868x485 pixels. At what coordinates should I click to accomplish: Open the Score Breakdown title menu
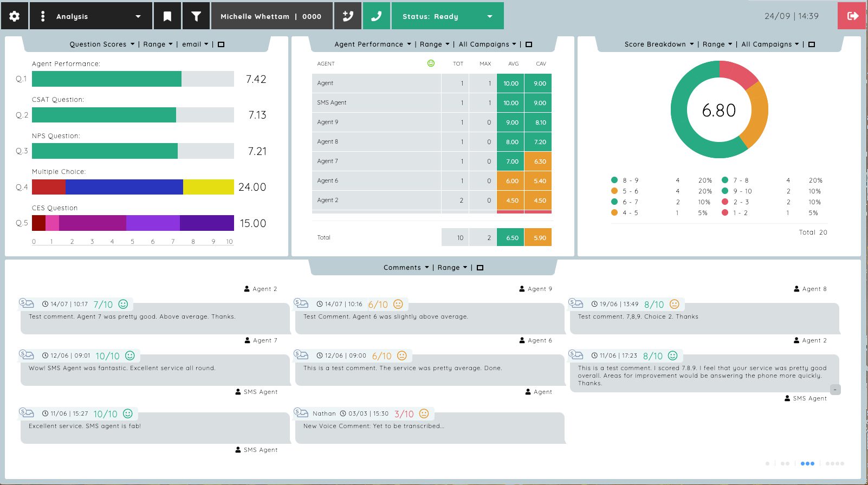[x=659, y=44]
